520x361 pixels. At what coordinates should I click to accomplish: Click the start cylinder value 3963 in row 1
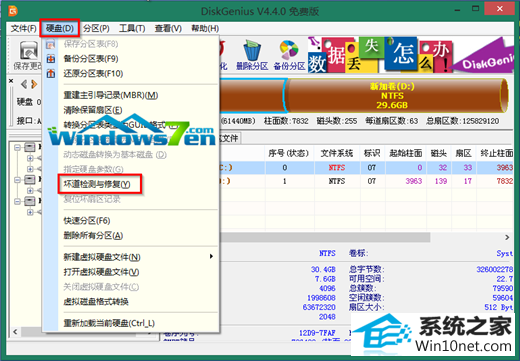point(414,181)
